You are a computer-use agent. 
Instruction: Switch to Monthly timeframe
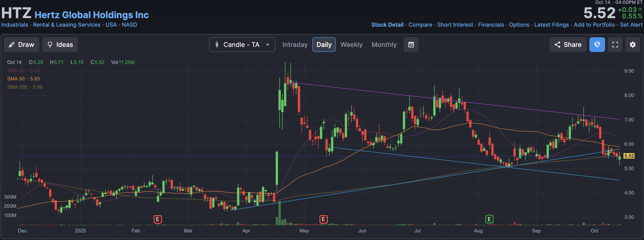[384, 45]
